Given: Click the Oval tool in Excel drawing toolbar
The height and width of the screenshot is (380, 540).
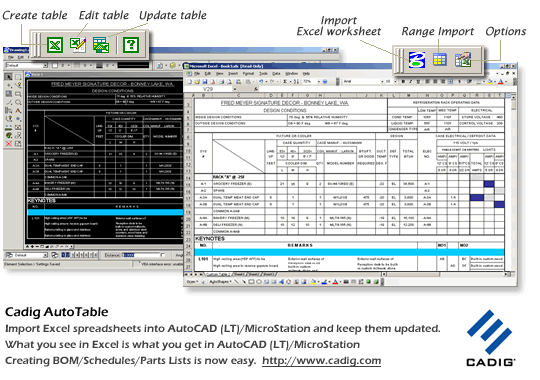Looking at the screenshot, I should (x=259, y=282).
